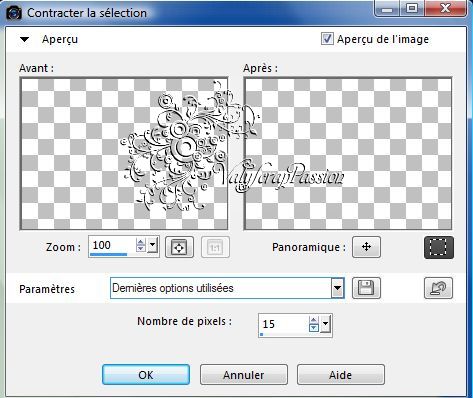Click the fit image to window icon
473x398 pixels.
179,247
